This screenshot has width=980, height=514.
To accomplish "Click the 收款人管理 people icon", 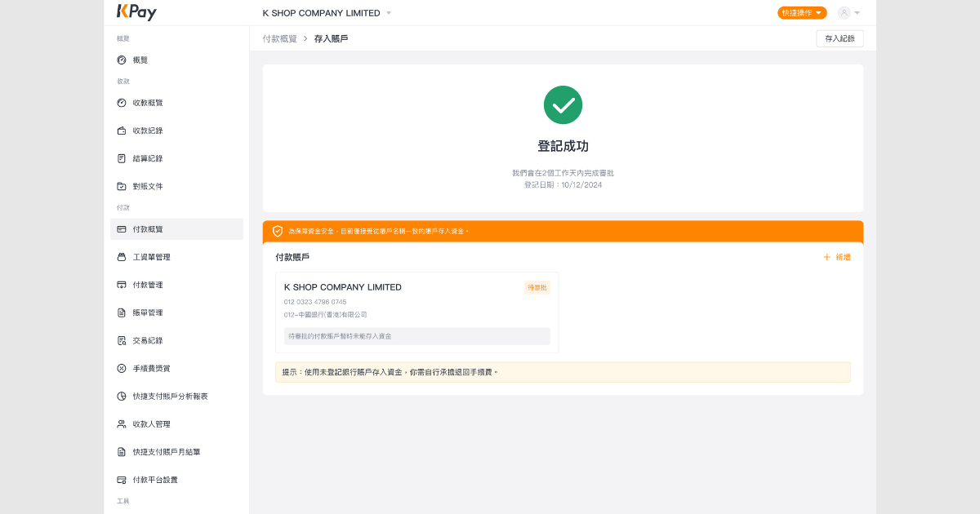I will [122, 424].
